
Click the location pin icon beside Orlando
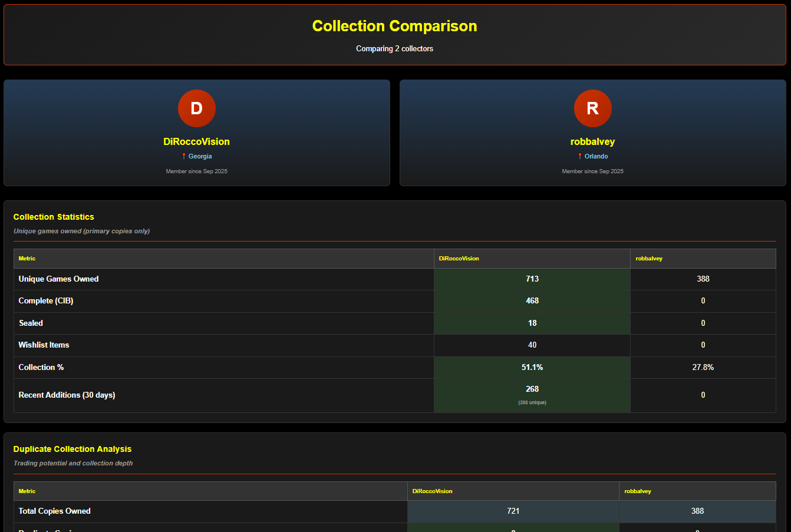[580, 157]
